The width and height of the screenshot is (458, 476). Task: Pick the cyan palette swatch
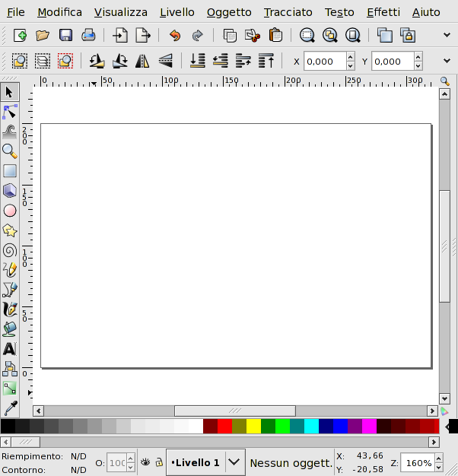(x=311, y=427)
